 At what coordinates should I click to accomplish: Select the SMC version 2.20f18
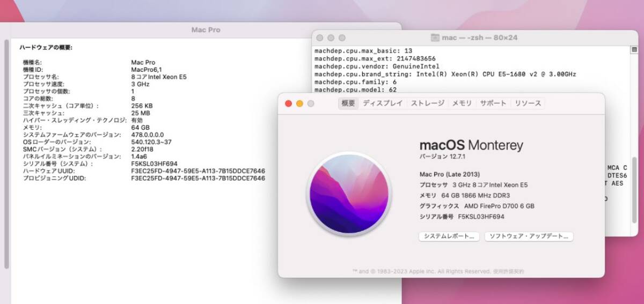click(x=142, y=149)
